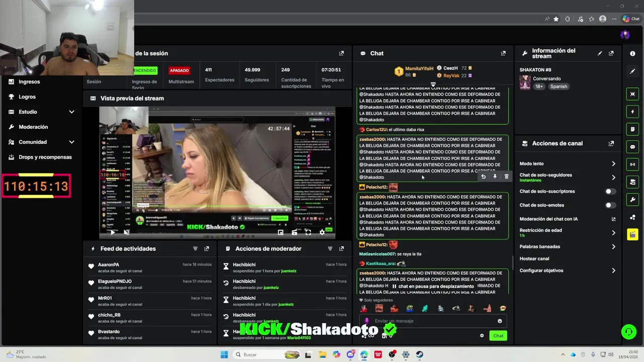Click MamitaYifaiH in chat leaderboard
Viewport: 644px width, 362px height.
tap(419, 68)
